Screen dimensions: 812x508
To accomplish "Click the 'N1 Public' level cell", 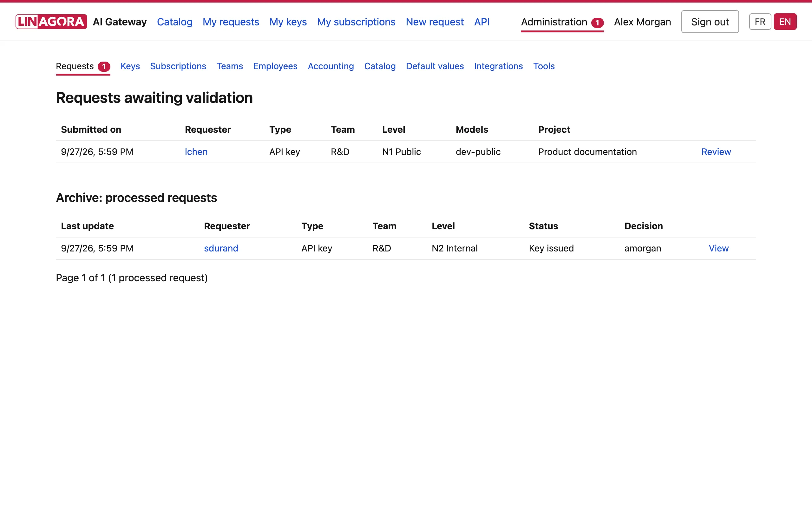I will (401, 152).
